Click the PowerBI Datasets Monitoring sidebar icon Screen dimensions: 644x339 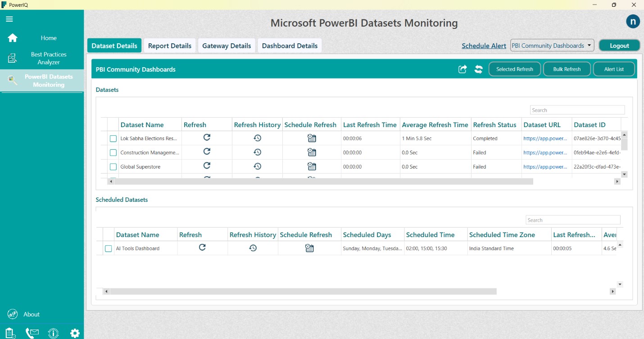click(13, 80)
